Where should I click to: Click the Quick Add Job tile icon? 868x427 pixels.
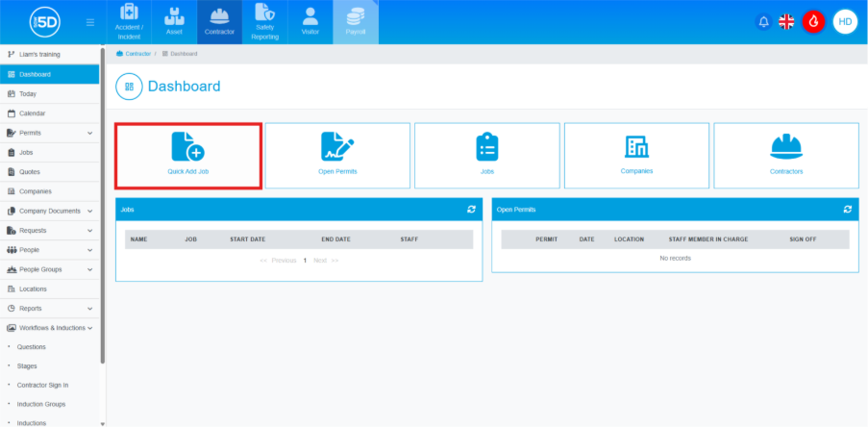click(x=187, y=146)
